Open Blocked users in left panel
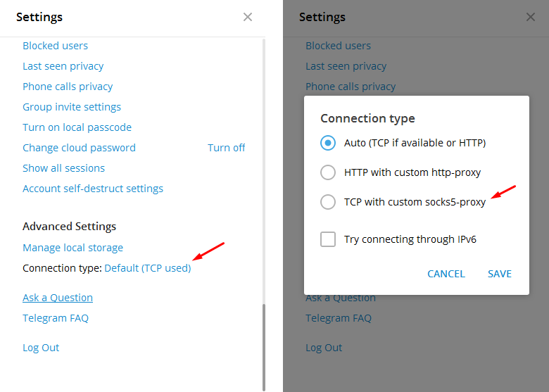This screenshot has height=392, width=549. [55, 46]
